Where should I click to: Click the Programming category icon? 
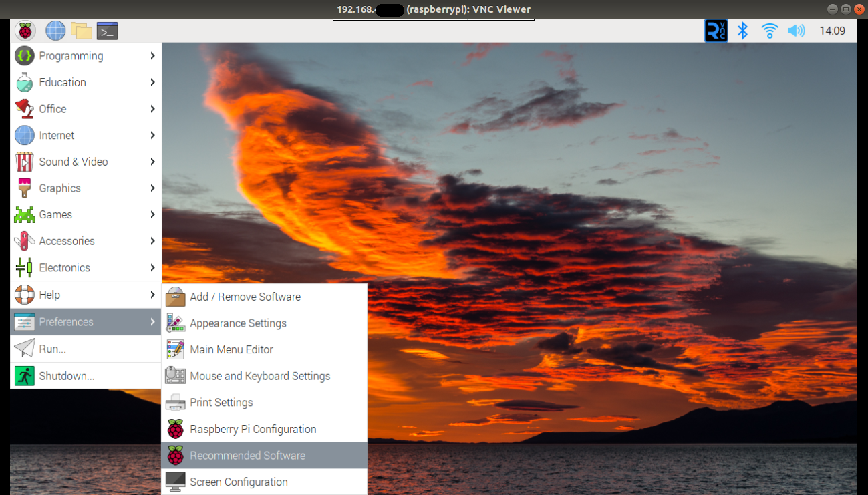[x=25, y=56]
